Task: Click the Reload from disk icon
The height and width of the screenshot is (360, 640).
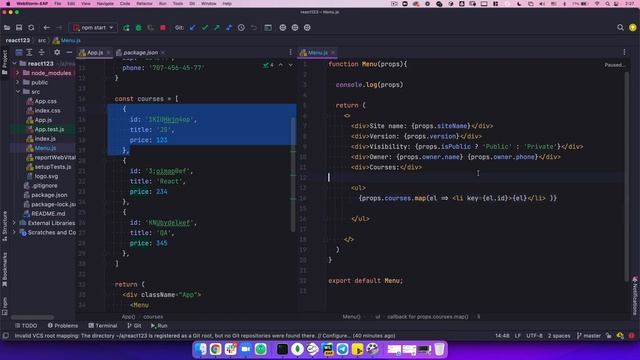Action: click(x=31, y=28)
